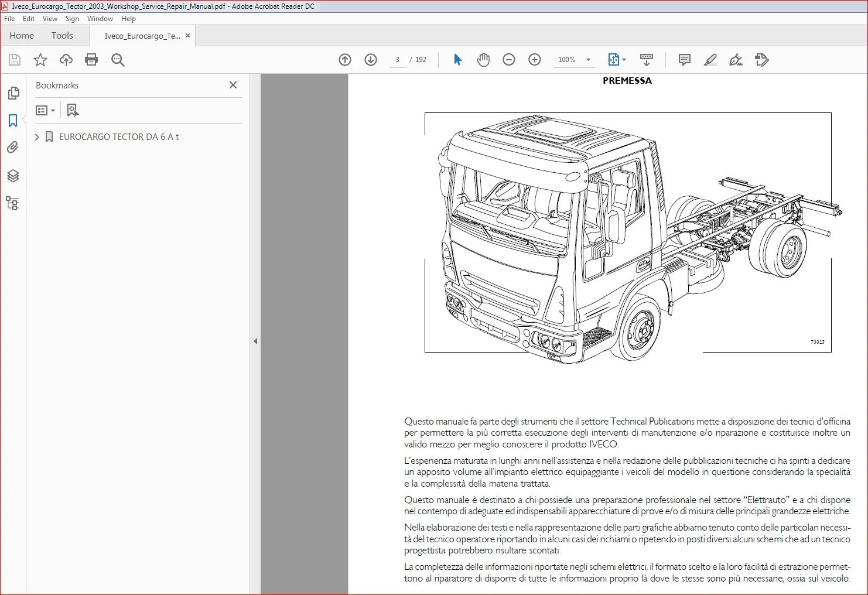The width and height of the screenshot is (868, 595).
Task: Print the document with the printer icon
Action: 91,60
